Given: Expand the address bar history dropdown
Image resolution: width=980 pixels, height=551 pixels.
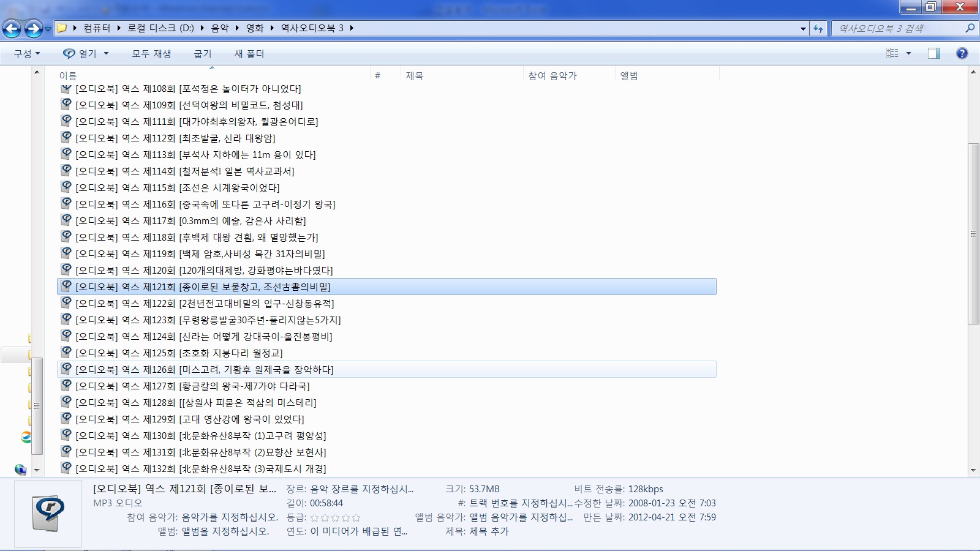Looking at the screenshot, I should [x=803, y=28].
